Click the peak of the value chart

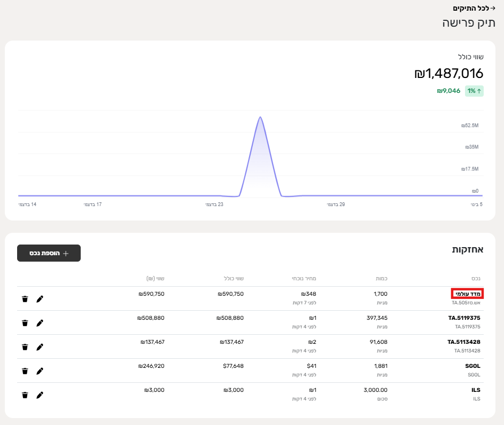260,117
